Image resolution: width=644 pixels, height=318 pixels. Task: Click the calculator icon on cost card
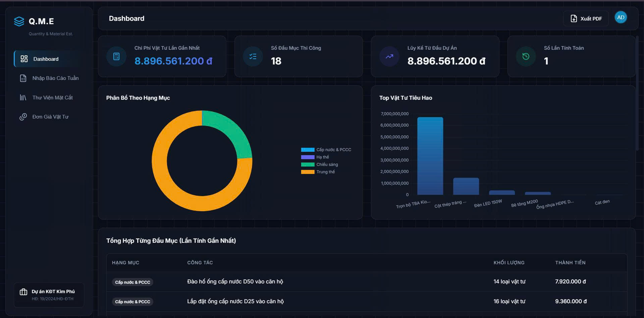pyautogui.click(x=116, y=56)
